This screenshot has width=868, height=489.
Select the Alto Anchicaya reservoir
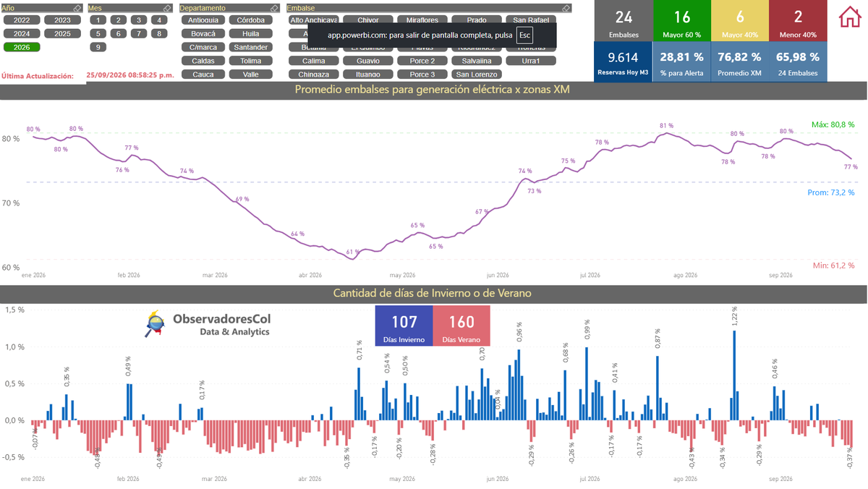tap(313, 20)
